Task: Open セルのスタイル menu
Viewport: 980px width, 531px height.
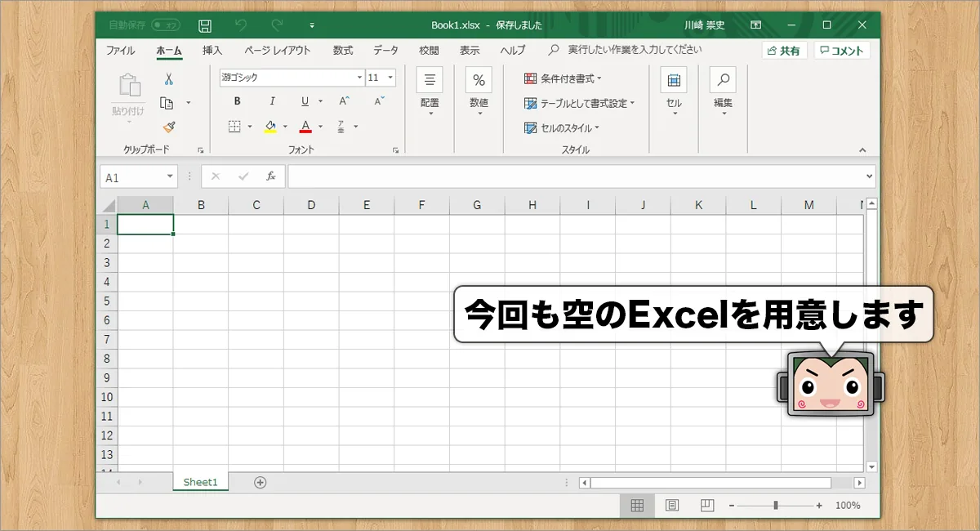Action: (x=562, y=128)
